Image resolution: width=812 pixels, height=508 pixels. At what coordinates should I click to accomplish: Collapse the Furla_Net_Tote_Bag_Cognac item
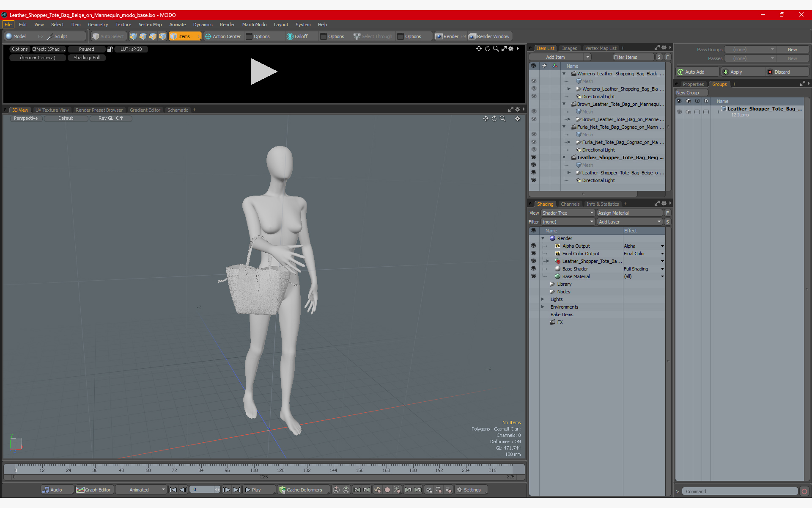[564, 127]
